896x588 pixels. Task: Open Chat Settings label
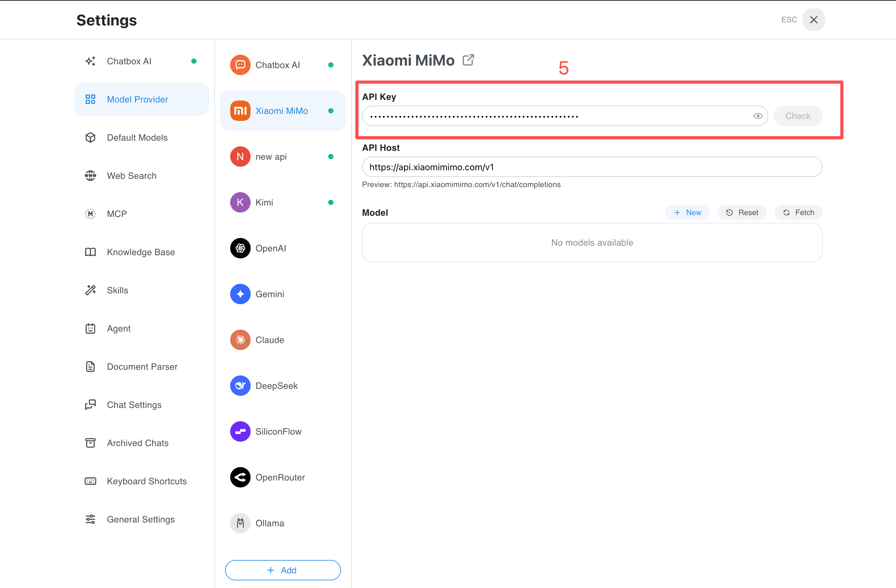coord(134,405)
